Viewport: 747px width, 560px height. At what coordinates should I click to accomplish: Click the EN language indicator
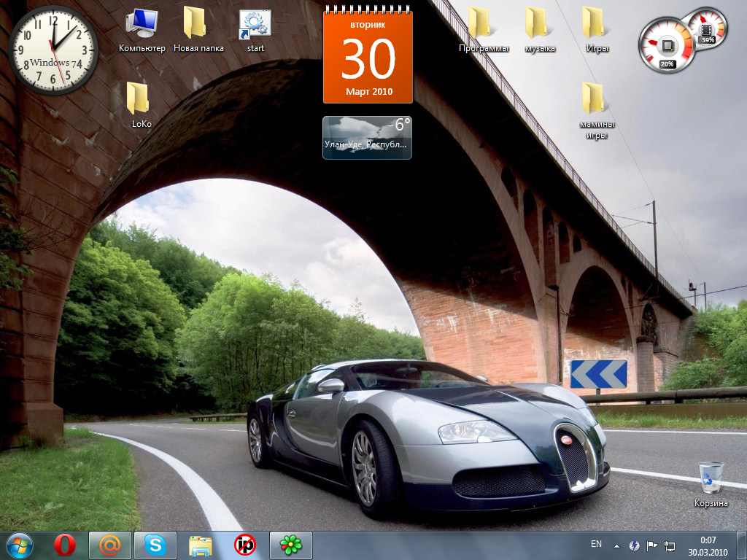pyautogui.click(x=596, y=544)
